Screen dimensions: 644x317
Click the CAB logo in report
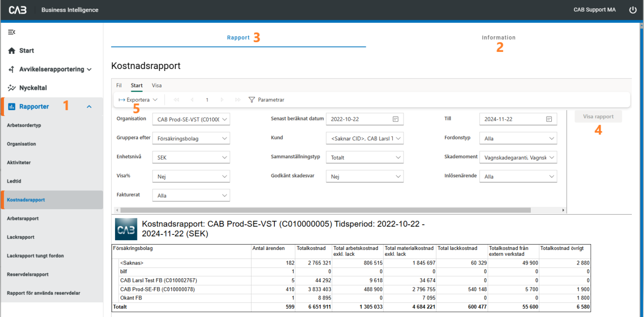[x=126, y=229]
